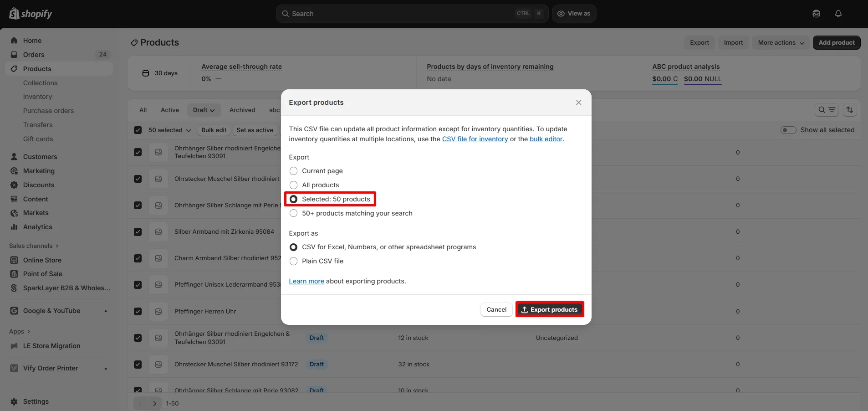868x411 pixels.
Task: Open the 'CSV file for inventory' link
Action: [475, 139]
